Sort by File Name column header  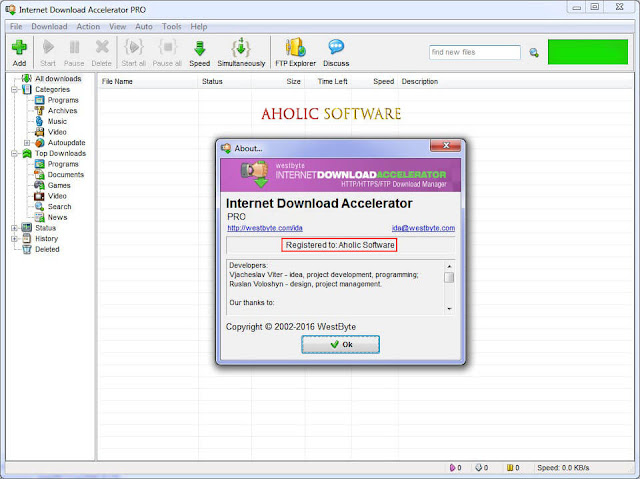point(148,82)
